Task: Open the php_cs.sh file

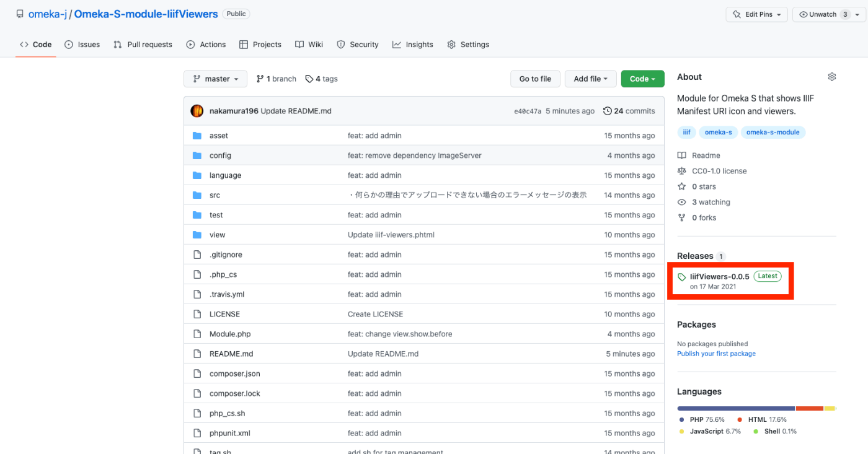Action: point(228,413)
